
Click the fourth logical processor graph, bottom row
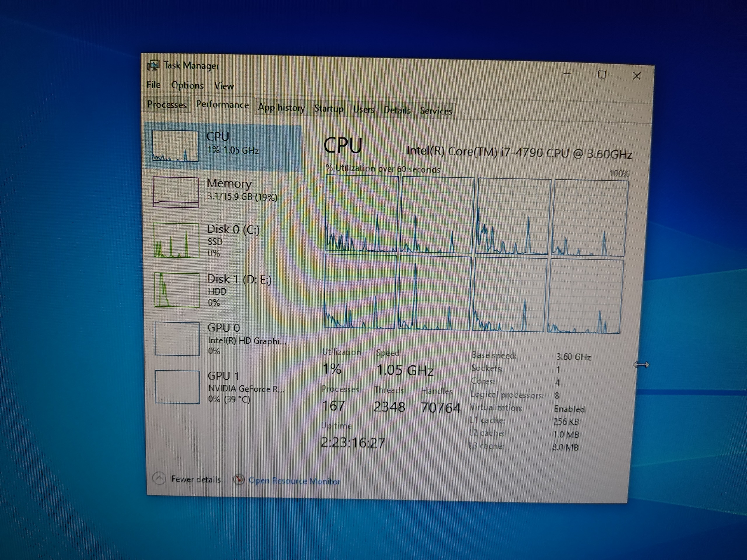click(585, 296)
